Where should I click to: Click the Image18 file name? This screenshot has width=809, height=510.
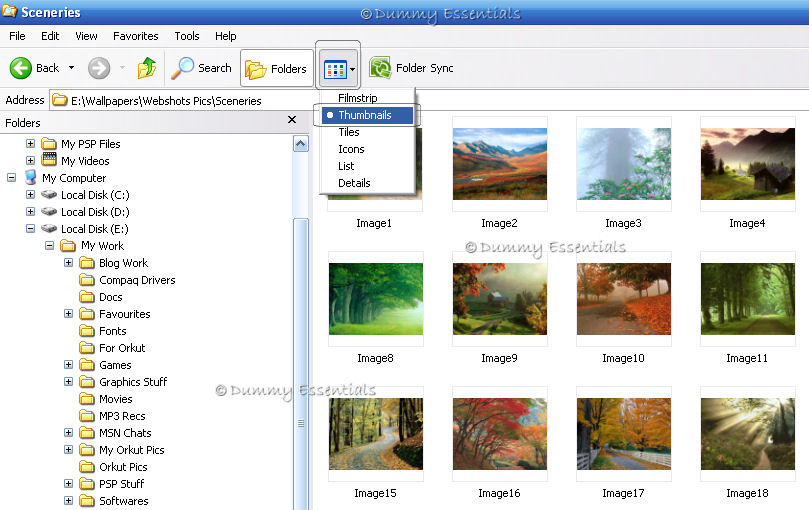tap(747, 493)
